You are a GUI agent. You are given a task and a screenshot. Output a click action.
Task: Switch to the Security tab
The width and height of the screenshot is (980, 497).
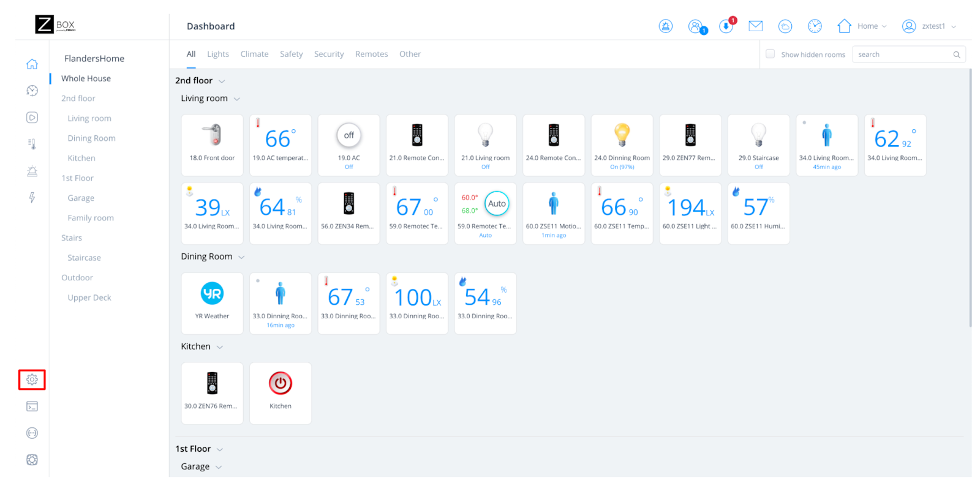point(329,54)
